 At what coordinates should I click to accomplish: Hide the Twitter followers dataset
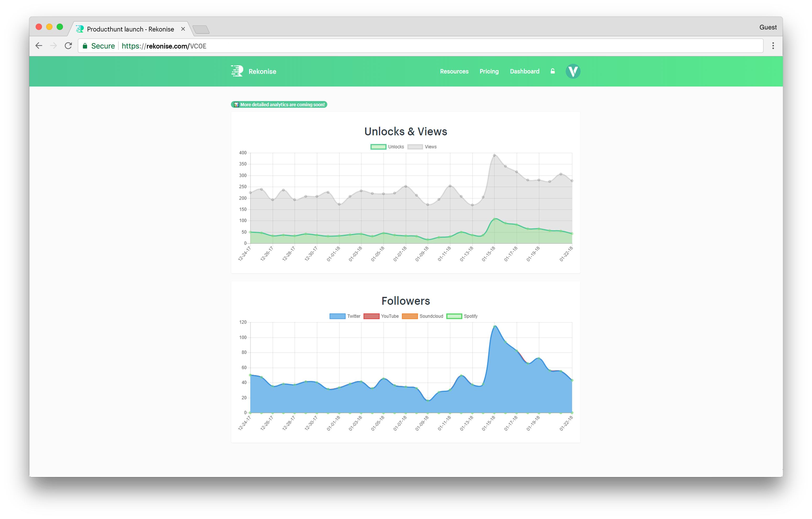[345, 316]
